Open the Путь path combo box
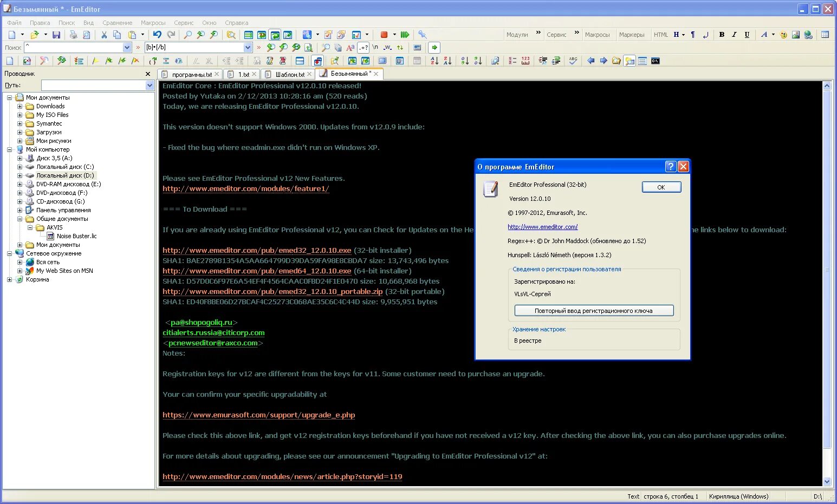This screenshot has height=504, width=837. pos(98,85)
